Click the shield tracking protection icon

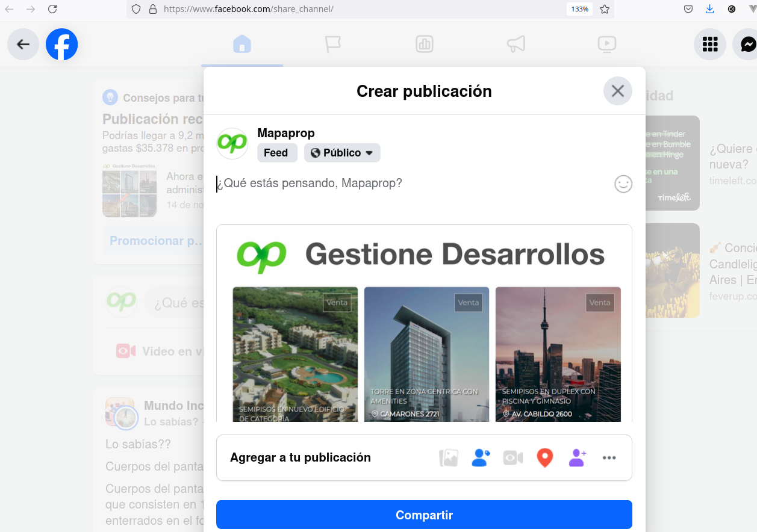coord(136,9)
